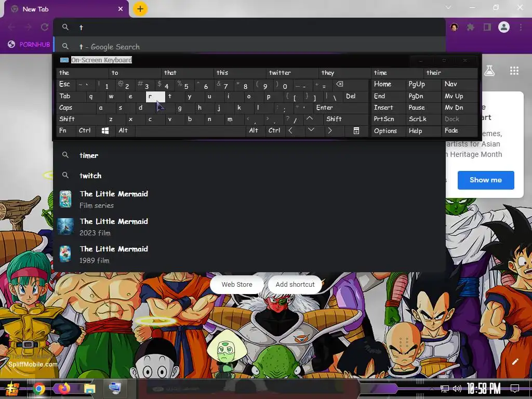The height and width of the screenshot is (399, 532).
Task: Click the Search Labs flask icon
Action: click(489, 71)
